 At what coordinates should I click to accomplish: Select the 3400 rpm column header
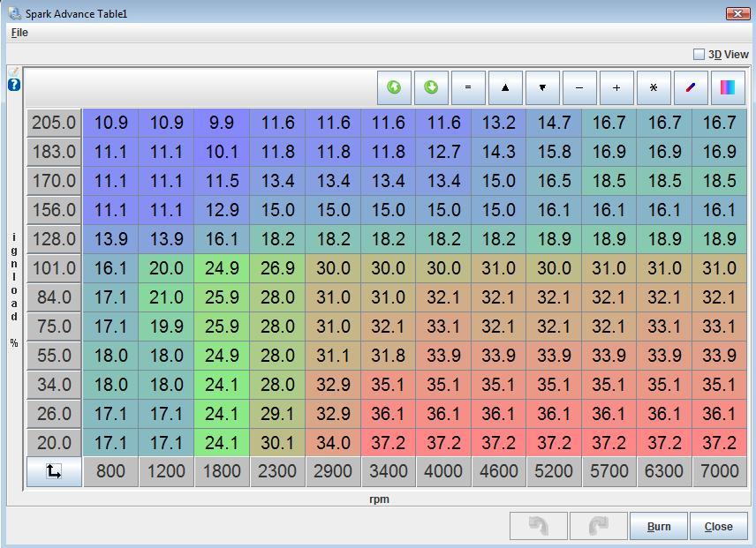coord(388,471)
